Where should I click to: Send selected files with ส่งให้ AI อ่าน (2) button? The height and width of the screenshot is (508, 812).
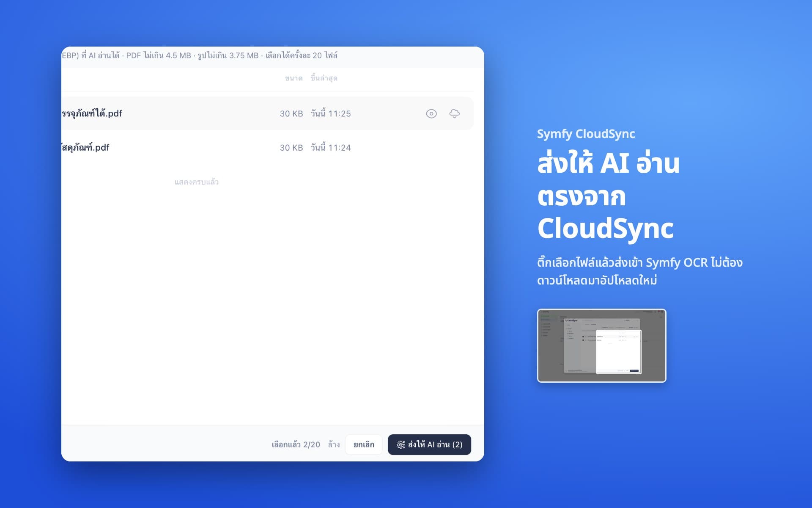click(429, 444)
